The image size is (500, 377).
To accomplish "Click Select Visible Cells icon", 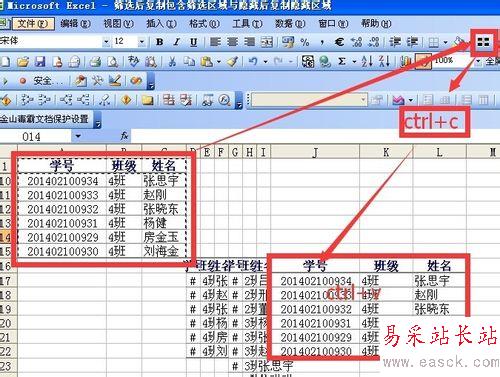I will 483,42.
